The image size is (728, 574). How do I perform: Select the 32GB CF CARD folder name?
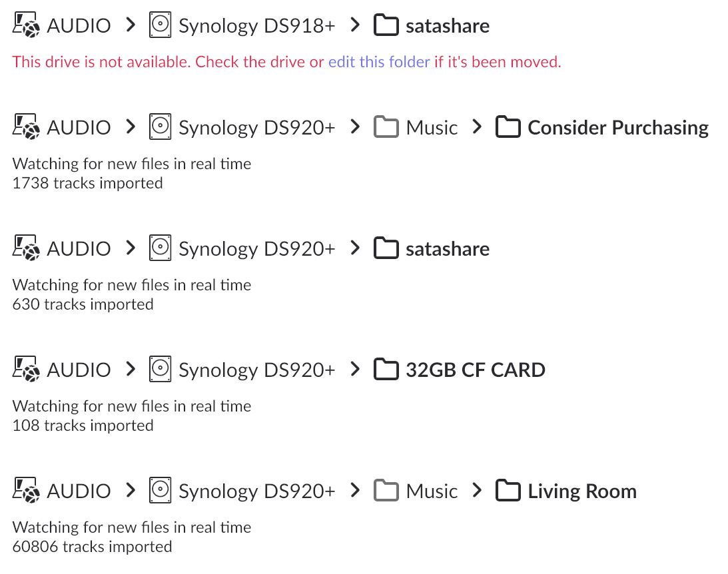(476, 370)
